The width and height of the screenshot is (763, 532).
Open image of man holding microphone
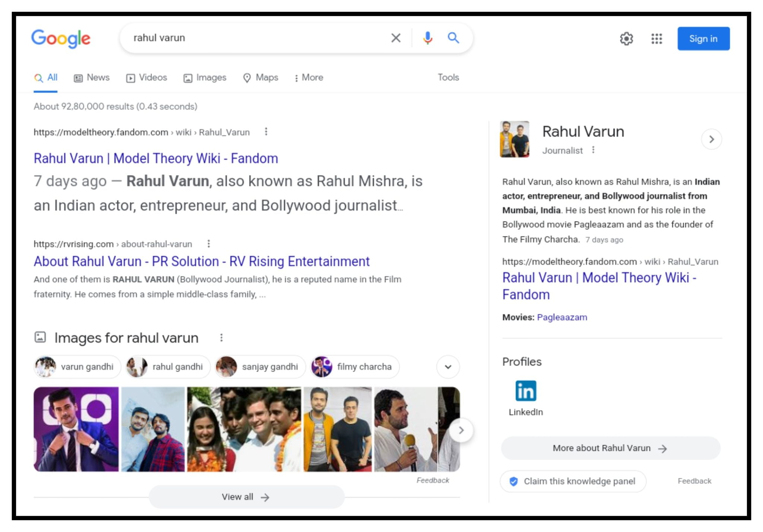pyautogui.click(x=406, y=429)
